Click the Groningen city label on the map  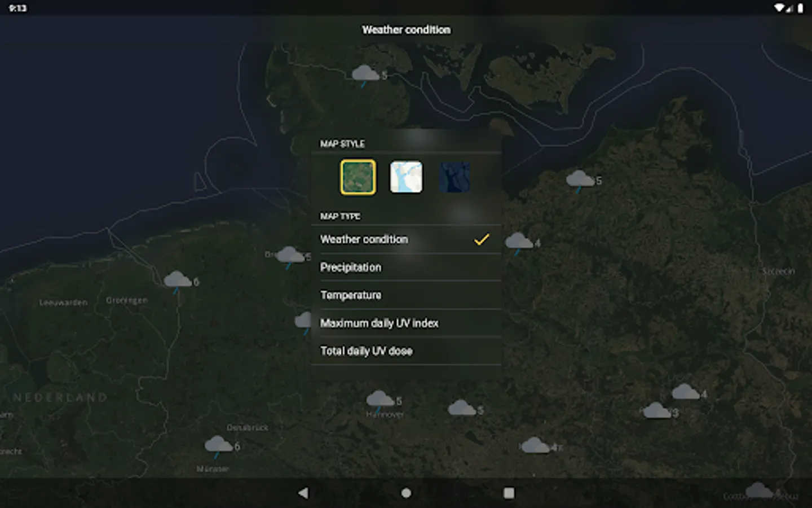pyautogui.click(x=127, y=300)
